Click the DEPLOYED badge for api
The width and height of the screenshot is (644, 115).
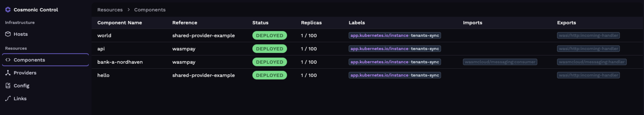[x=269, y=49]
